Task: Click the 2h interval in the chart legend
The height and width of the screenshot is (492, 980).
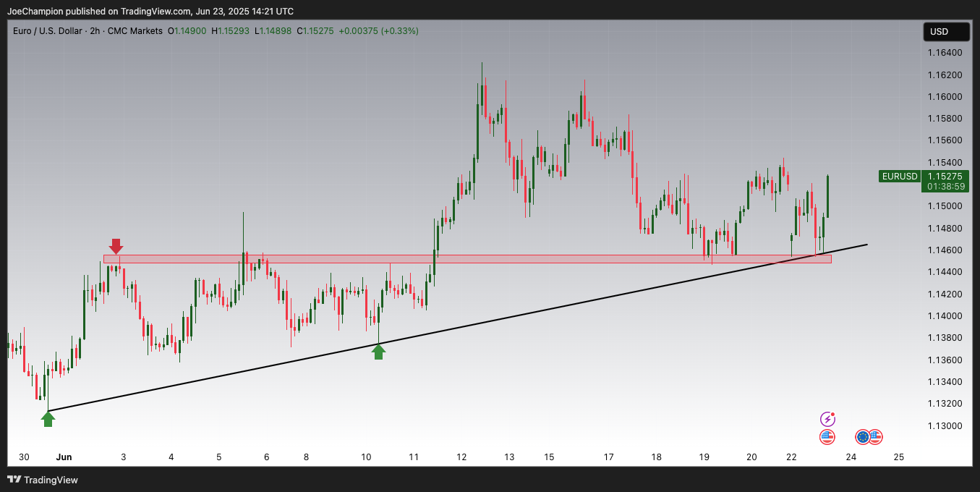Action: point(93,31)
